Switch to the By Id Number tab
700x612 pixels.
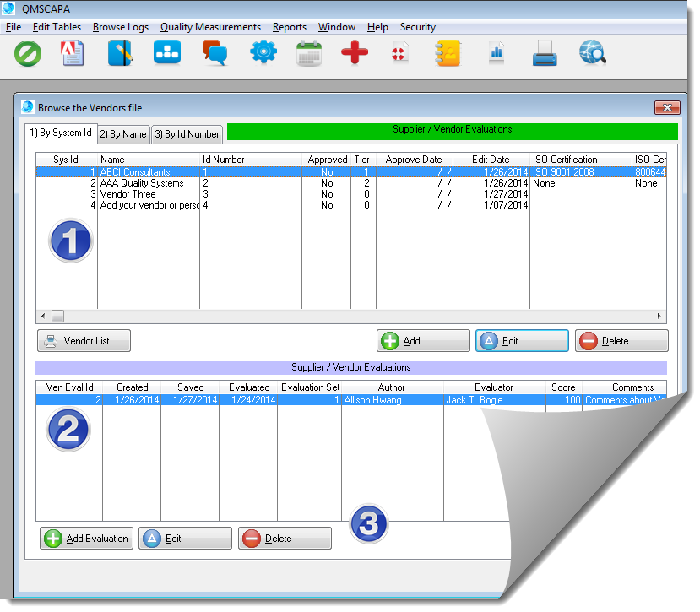point(187,133)
